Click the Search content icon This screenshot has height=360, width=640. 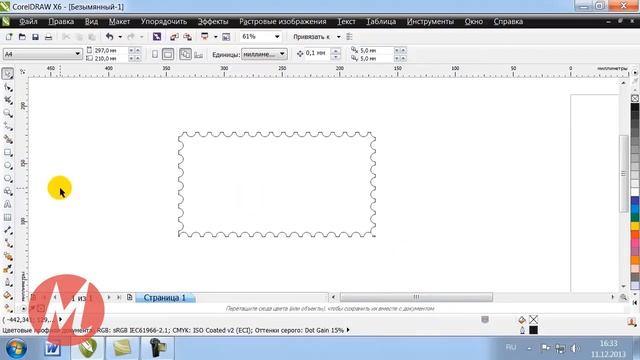click(157, 37)
